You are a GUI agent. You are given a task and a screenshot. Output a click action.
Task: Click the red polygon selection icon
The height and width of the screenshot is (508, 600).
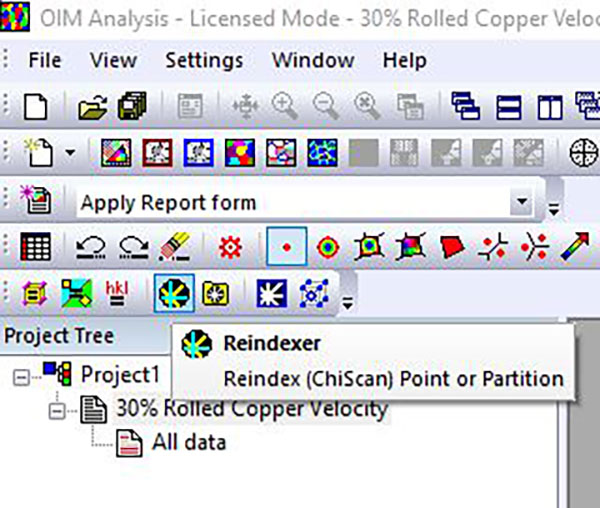[x=452, y=246]
